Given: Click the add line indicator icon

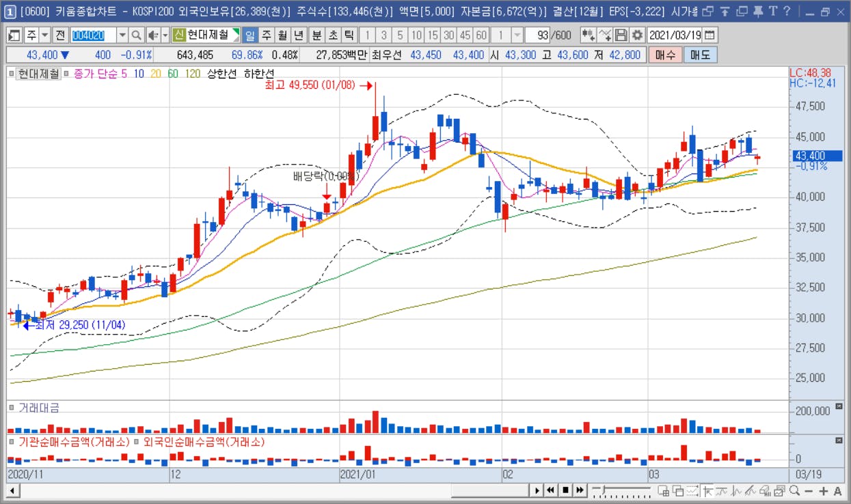Looking at the screenshot, I should pos(604,36).
